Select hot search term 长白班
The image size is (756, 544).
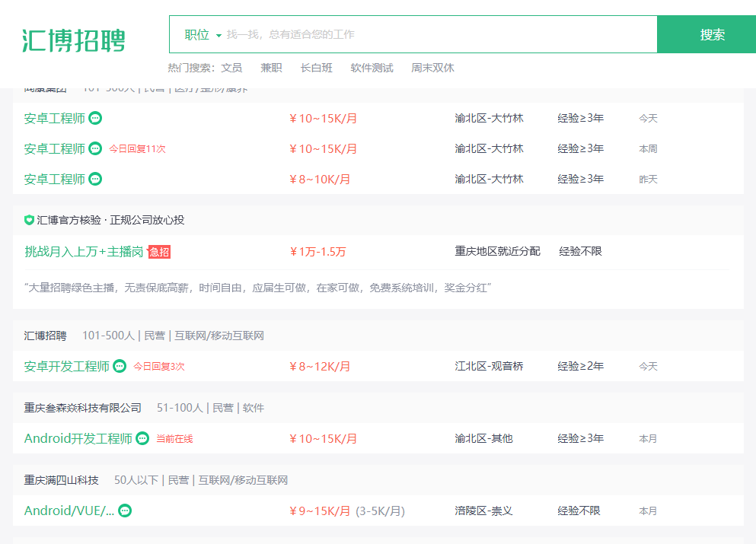(316, 68)
